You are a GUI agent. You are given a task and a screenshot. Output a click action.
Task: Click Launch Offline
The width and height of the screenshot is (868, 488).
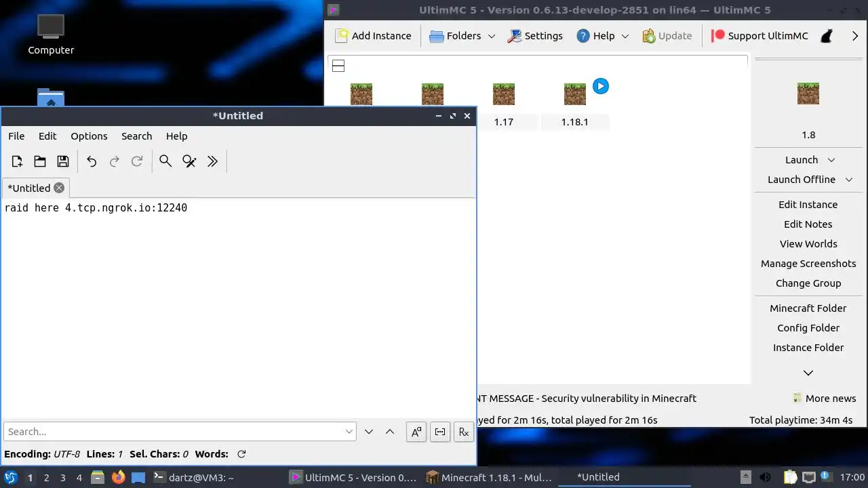pos(802,180)
